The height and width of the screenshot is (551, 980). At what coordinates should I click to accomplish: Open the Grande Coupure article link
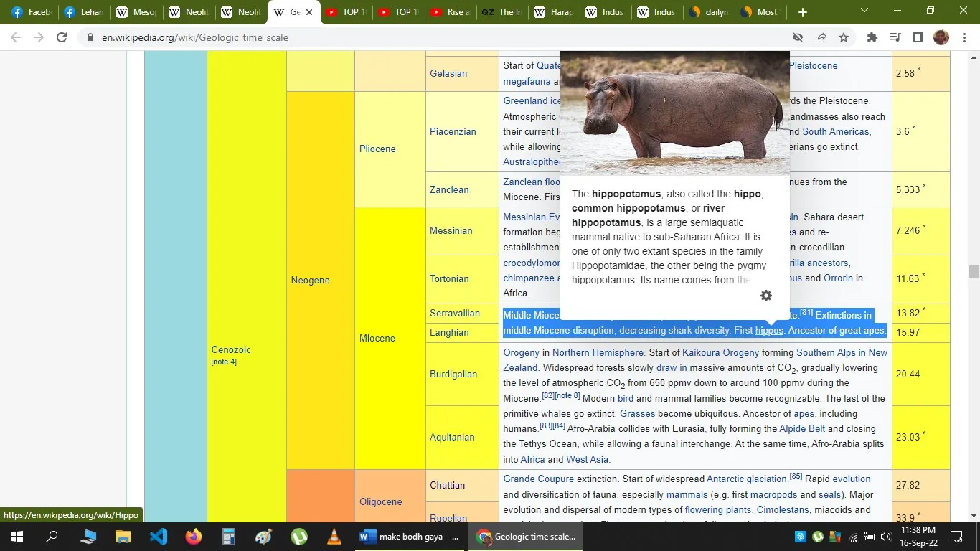tap(537, 479)
